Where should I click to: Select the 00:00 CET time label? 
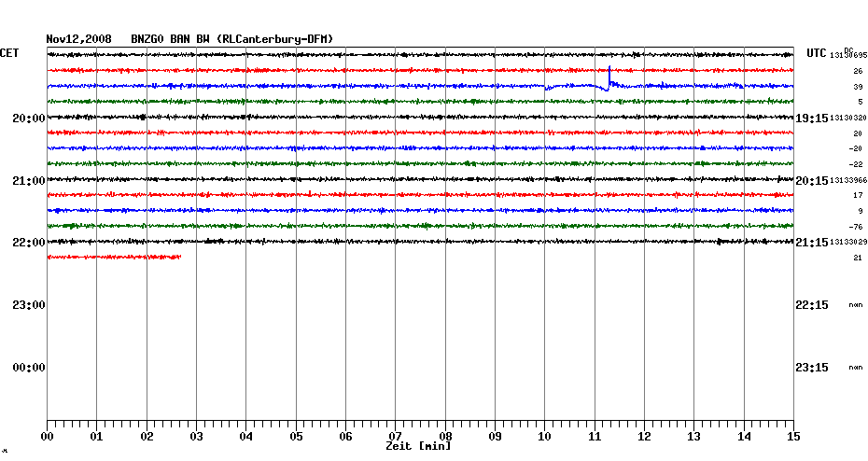[29, 368]
